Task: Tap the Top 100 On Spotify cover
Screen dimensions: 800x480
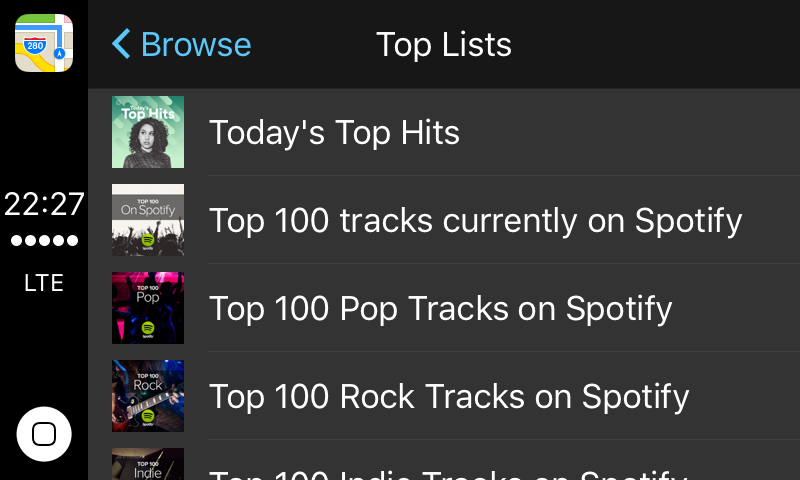Action: tap(148, 220)
